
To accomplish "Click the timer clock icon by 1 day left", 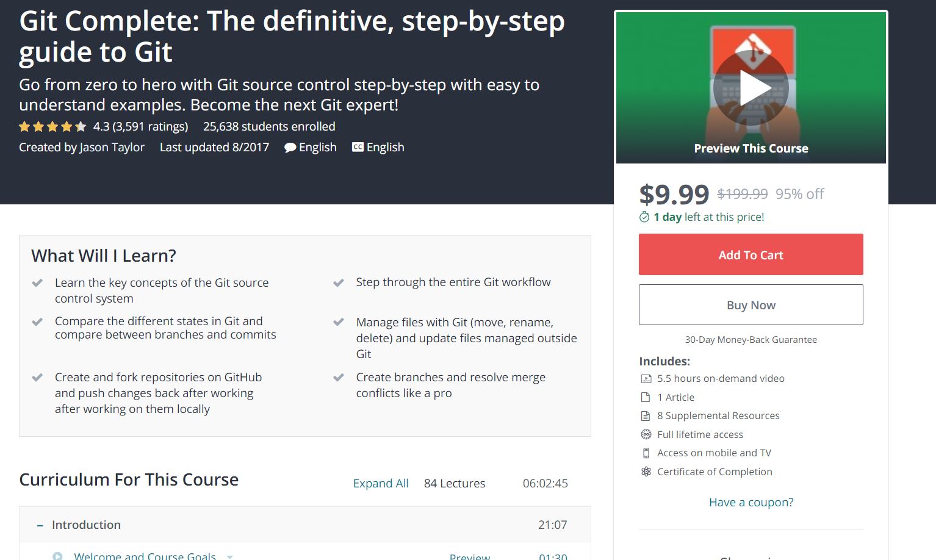I will 644,217.
